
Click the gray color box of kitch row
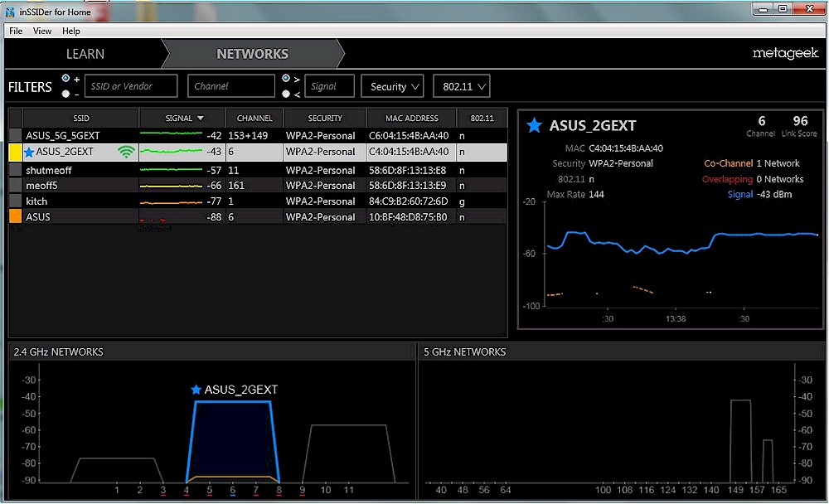click(x=15, y=201)
